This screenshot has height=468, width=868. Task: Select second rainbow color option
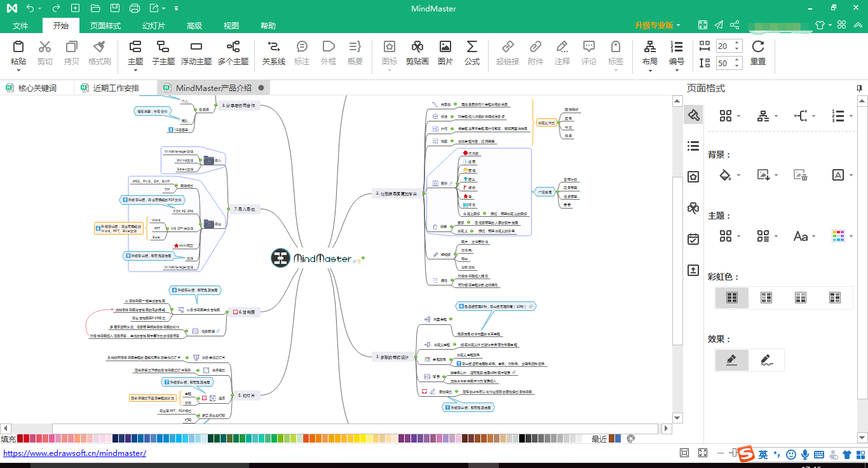coord(766,298)
